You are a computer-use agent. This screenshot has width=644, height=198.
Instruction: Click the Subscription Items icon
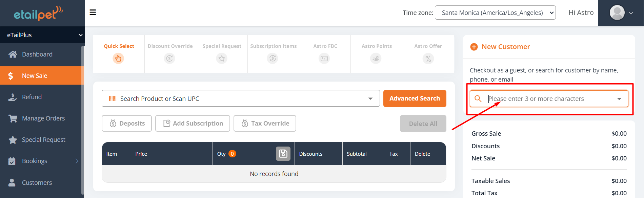(273, 59)
